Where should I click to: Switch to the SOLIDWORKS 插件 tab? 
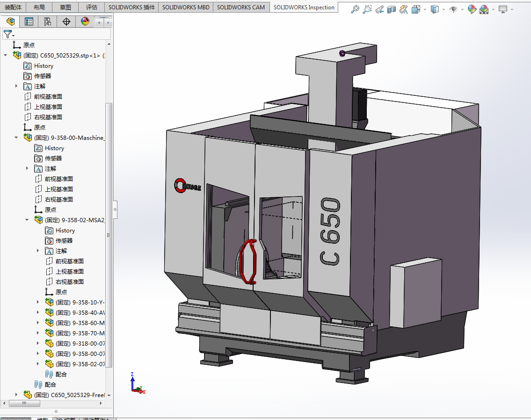click(x=132, y=7)
